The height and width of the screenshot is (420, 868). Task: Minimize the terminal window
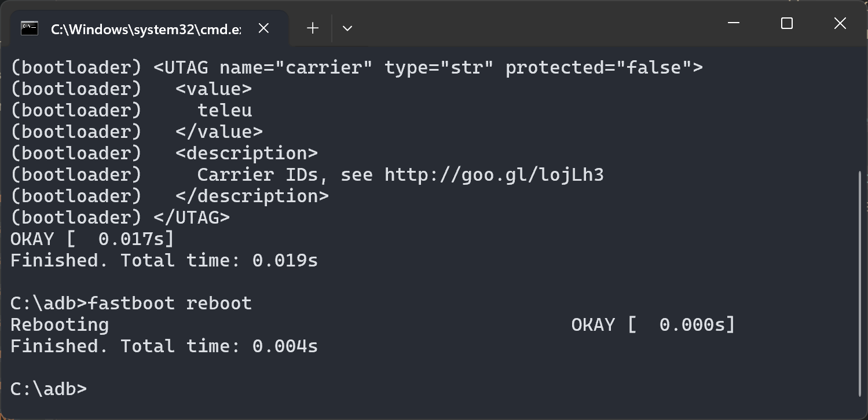coord(734,23)
